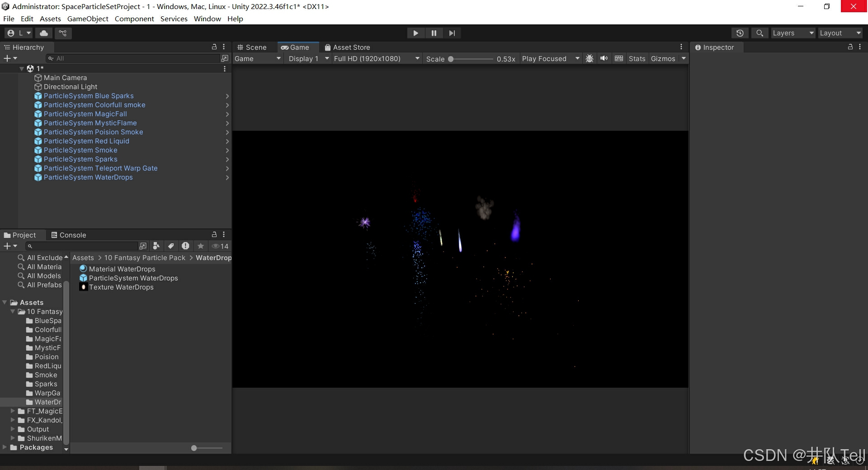Toggle the Frame Debugger bug icon

tap(590, 58)
